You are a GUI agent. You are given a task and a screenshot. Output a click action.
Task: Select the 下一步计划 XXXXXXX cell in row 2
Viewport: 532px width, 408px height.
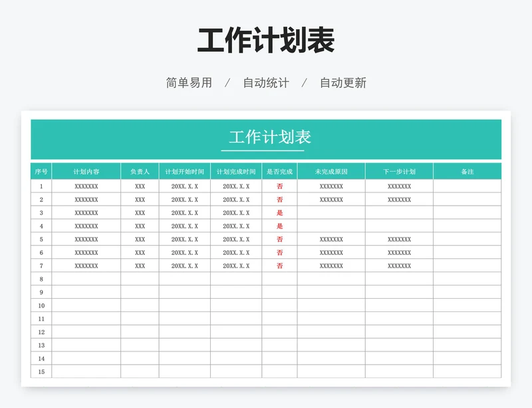(x=400, y=200)
